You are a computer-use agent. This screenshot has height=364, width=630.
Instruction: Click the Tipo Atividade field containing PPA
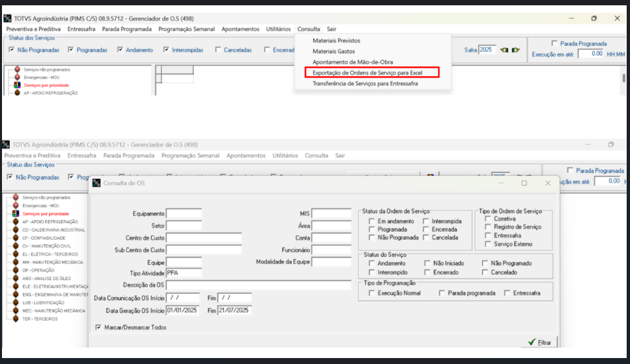point(184,273)
